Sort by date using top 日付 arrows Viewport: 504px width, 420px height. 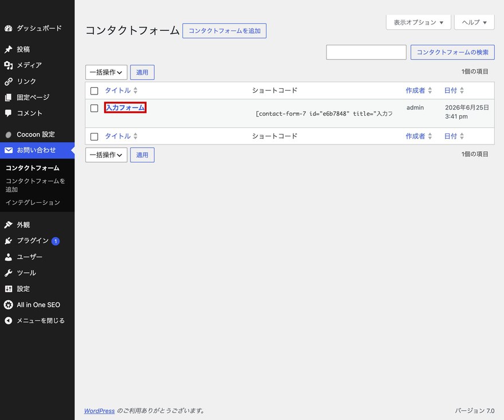coord(462,91)
